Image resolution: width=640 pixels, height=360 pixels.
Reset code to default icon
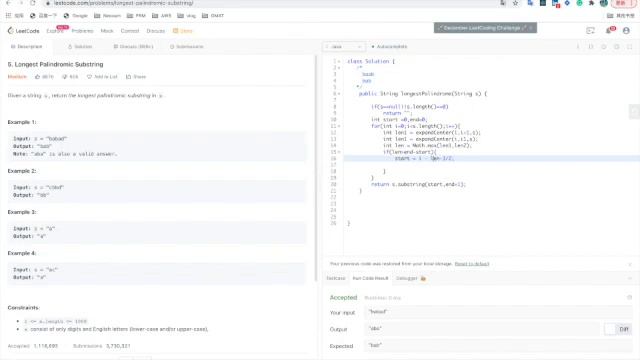click(604, 47)
